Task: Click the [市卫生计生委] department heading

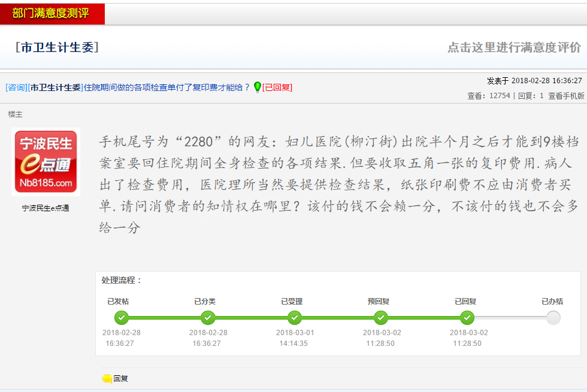Action: [x=58, y=47]
